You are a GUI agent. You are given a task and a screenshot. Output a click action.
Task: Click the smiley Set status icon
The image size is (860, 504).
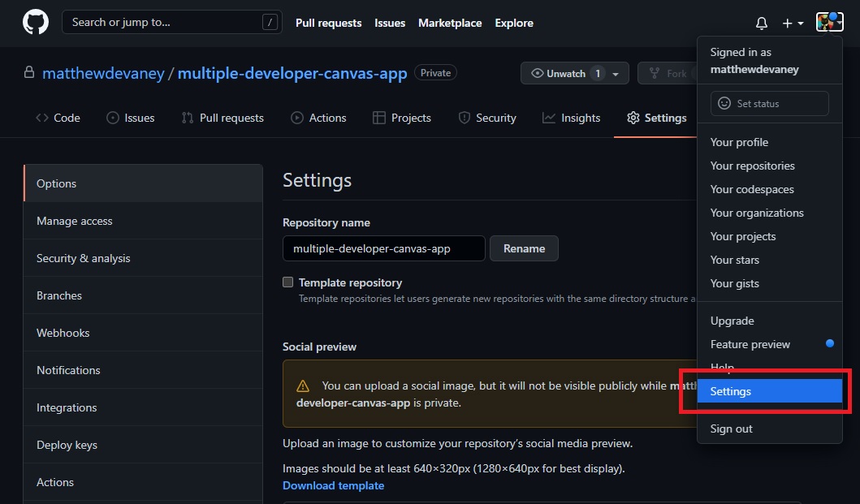[724, 103]
